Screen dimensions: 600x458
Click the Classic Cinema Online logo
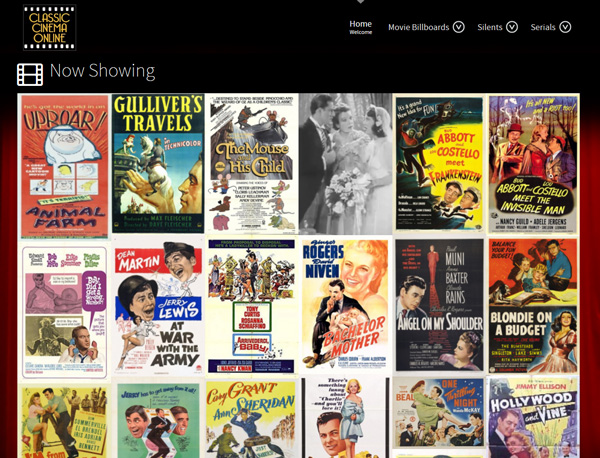(x=49, y=27)
